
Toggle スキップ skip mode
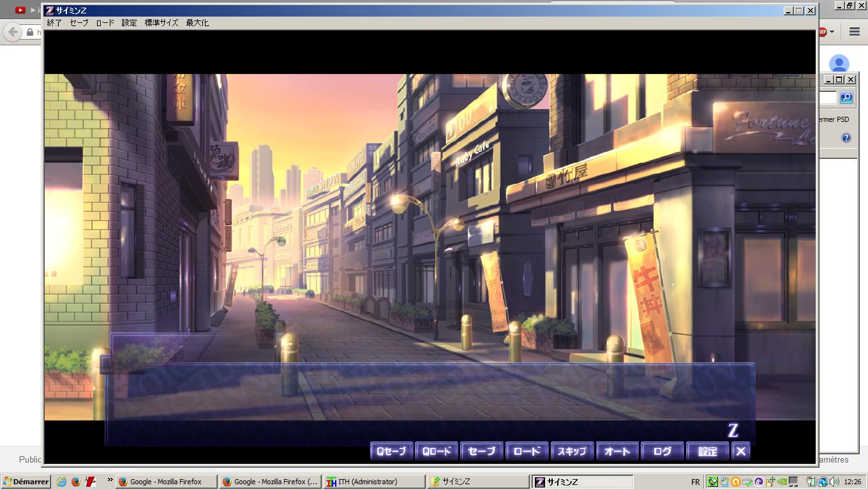tap(572, 451)
